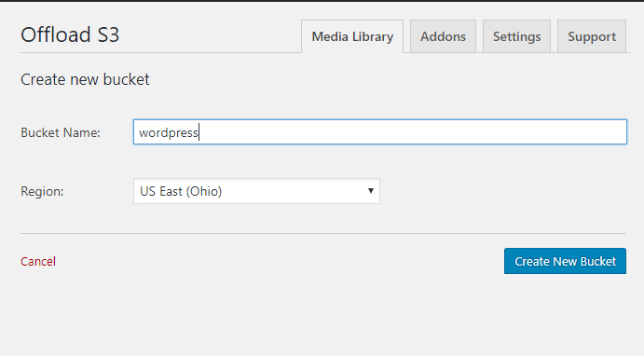Go to the Settings tab
The width and height of the screenshot is (644, 356).
(x=516, y=36)
